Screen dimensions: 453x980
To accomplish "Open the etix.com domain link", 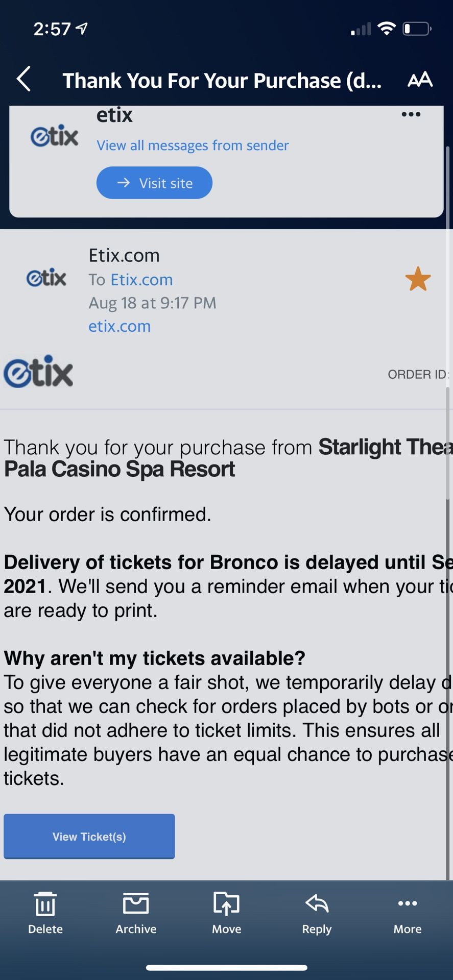I will [120, 326].
